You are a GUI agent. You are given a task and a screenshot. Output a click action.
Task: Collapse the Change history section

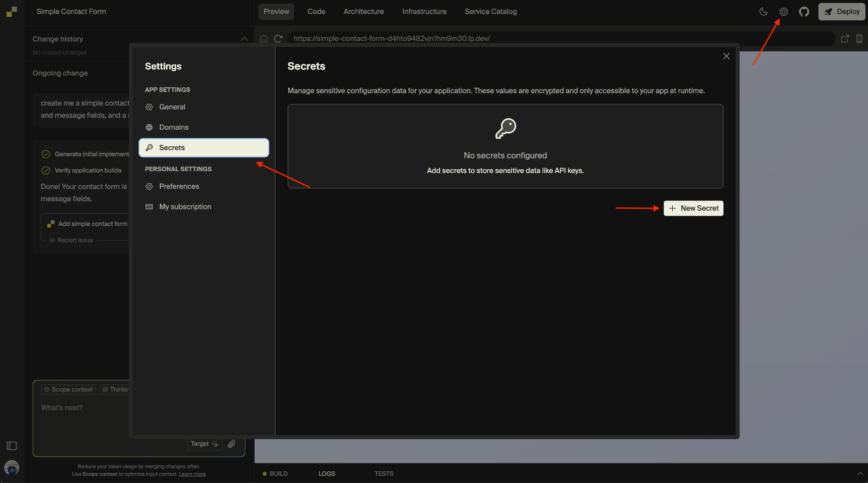coord(244,39)
